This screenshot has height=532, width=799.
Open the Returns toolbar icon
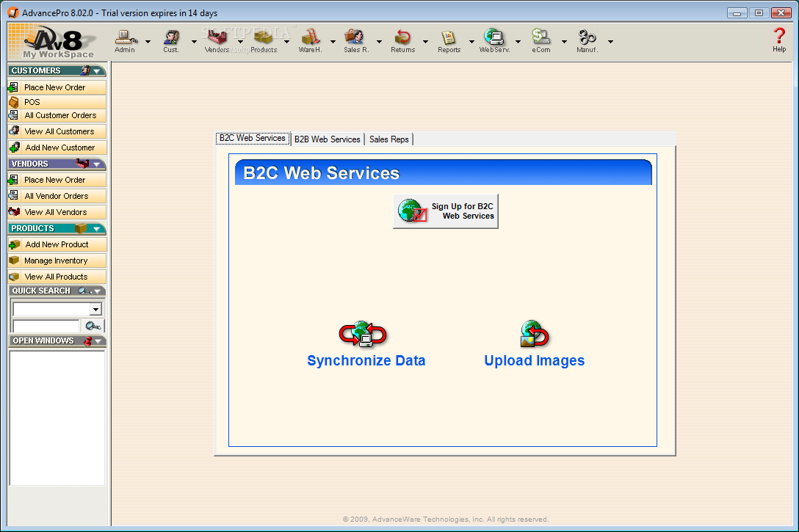(x=402, y=41)
